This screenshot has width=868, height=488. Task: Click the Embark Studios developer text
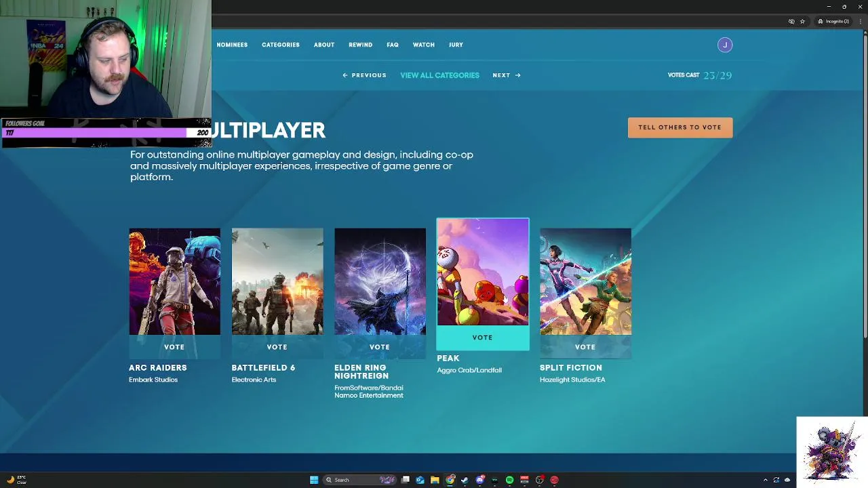coord(153,380)
